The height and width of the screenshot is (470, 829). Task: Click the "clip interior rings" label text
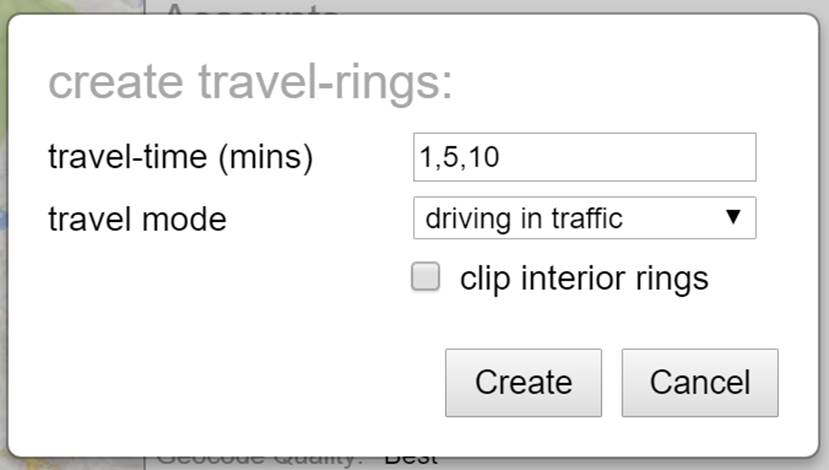(x=584, y=278)
